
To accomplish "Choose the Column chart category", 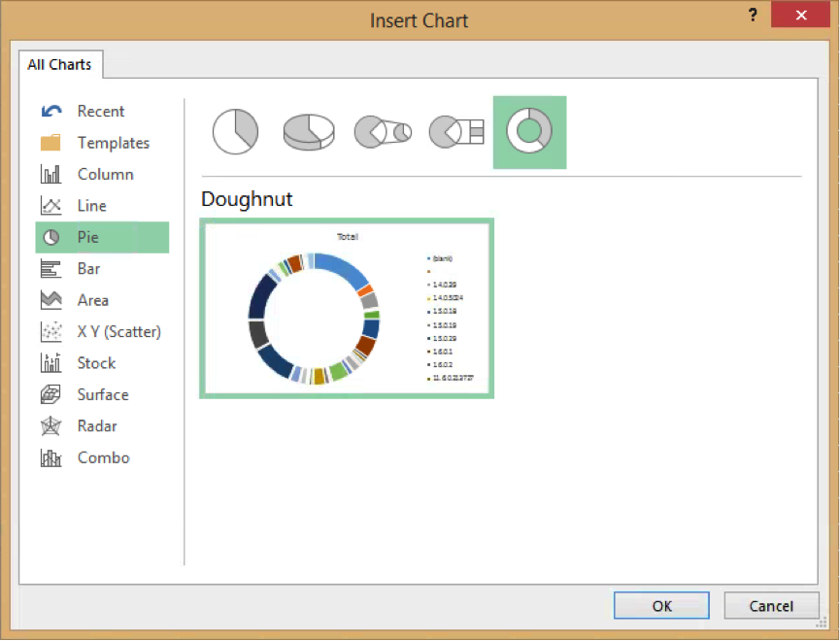I will tap(105, 175).
